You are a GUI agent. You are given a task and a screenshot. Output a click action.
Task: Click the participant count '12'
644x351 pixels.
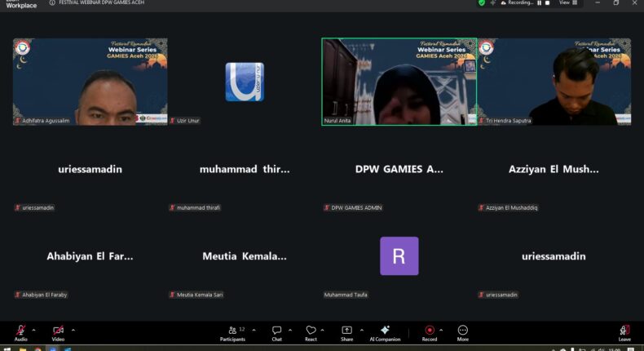pyautogui.click(x=242, y=329)
